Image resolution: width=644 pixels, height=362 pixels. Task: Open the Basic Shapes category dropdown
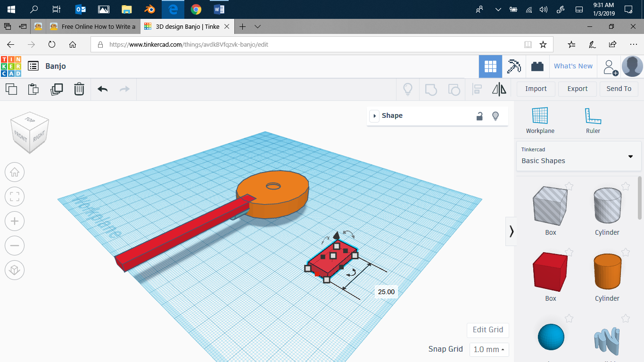point(578,156)
